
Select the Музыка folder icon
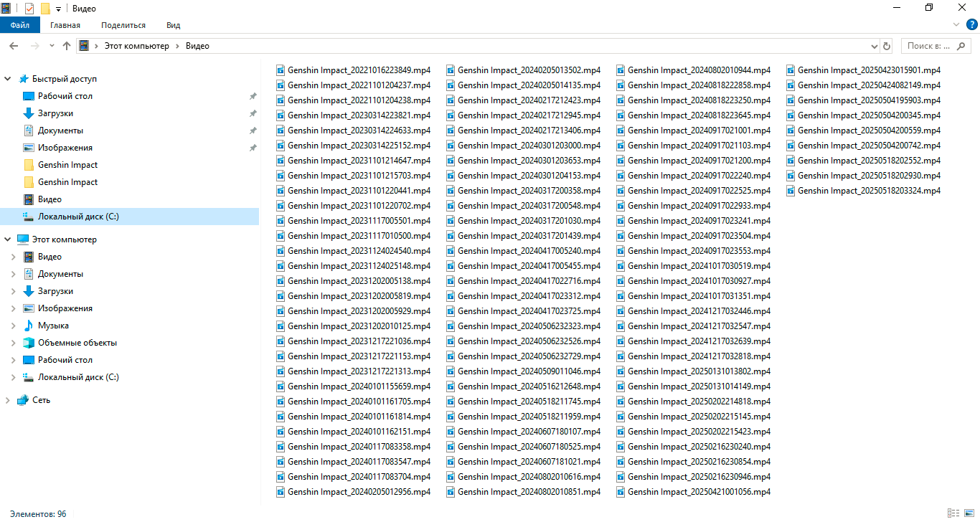pos(29,326)
